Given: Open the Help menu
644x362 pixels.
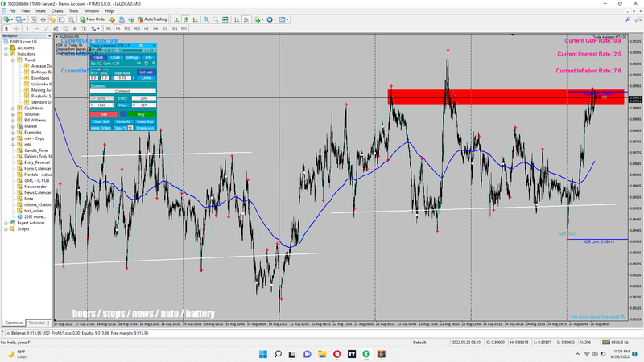Looking at the screenshot, I should tap(109, 11).
